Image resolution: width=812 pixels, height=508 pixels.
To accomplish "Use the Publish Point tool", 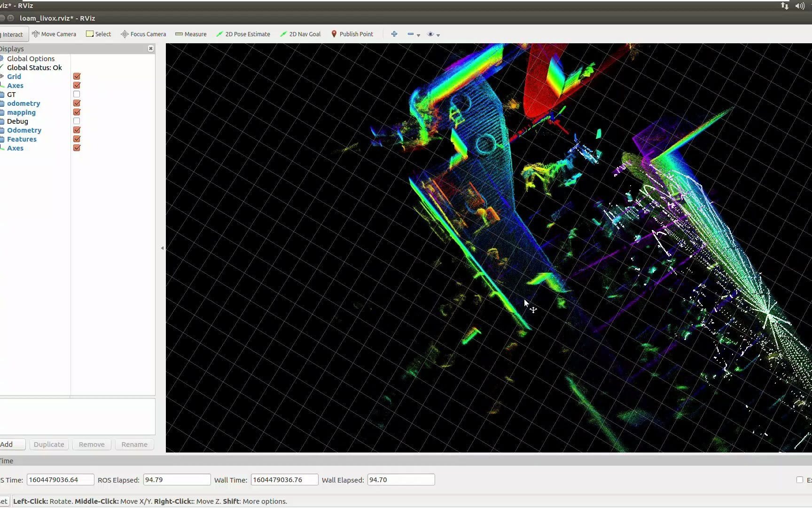I will tap(352, 34).
